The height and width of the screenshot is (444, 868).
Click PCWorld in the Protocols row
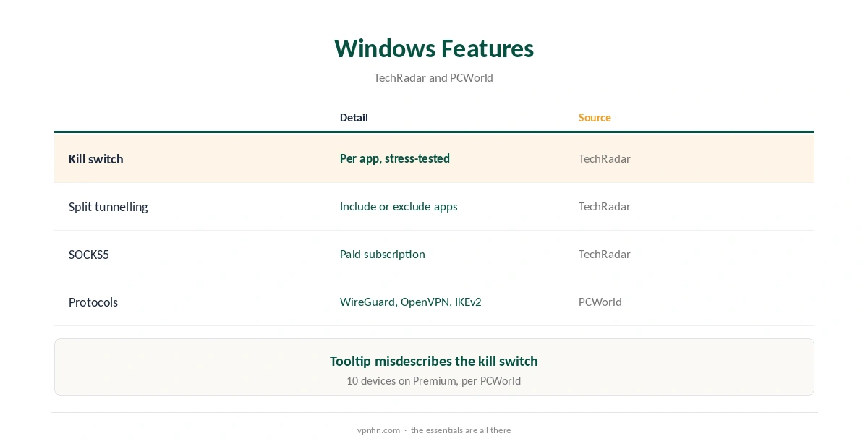tap(600, 302)
